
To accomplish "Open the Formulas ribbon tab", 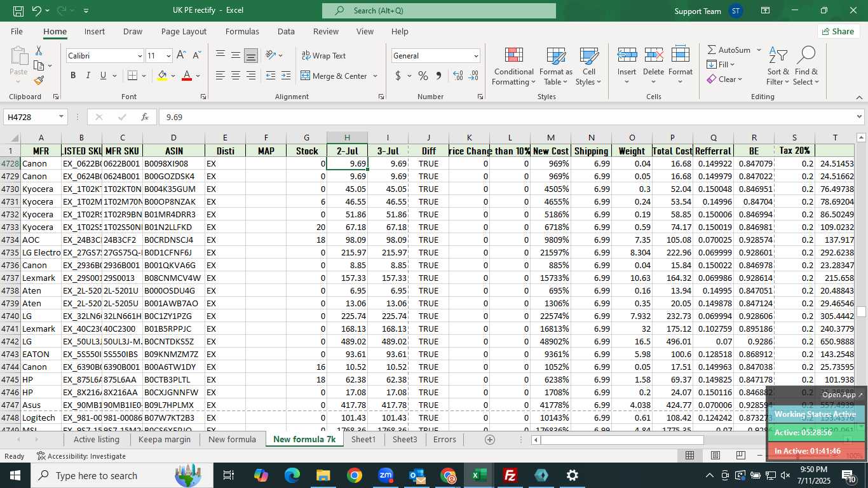I will tap(242, 31).
